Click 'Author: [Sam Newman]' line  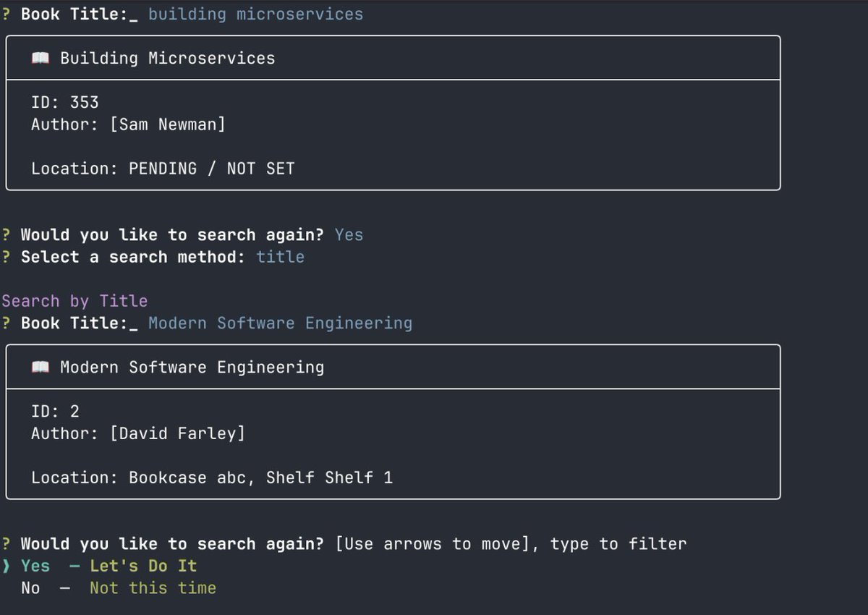click(x=129, y=124)
